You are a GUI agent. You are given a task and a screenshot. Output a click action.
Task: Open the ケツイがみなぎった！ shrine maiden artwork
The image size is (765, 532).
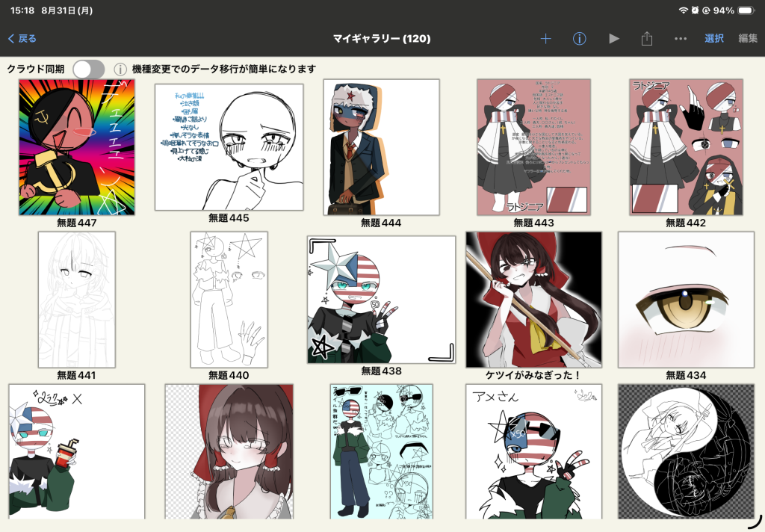click(x=533, y=300)
